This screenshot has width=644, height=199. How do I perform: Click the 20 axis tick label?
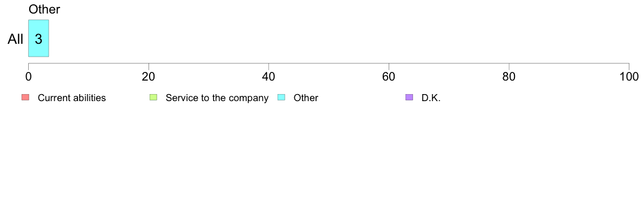coord(149,77)
